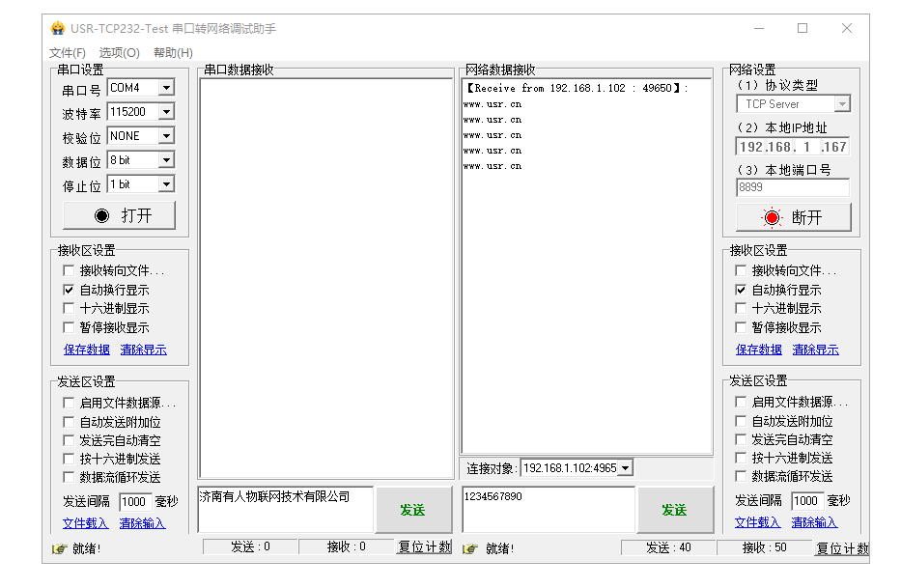Screen dimensions: 901x588
Task: Click the network 发送 button
Action: (x=674, y=510)
